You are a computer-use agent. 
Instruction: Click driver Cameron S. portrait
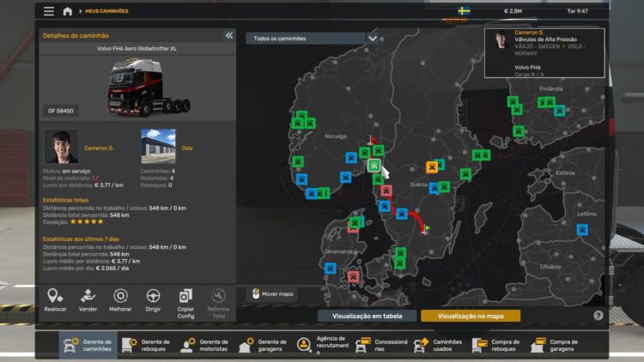coord(61,147)
